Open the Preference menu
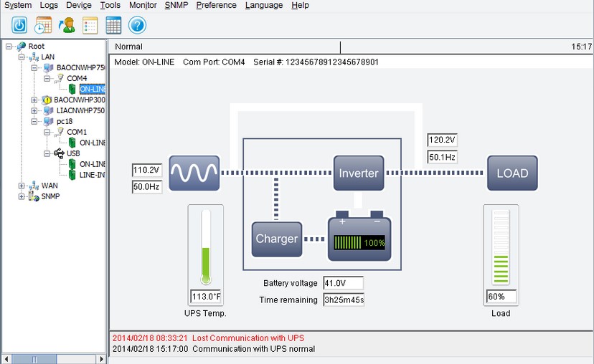 (x=217, y=5)
